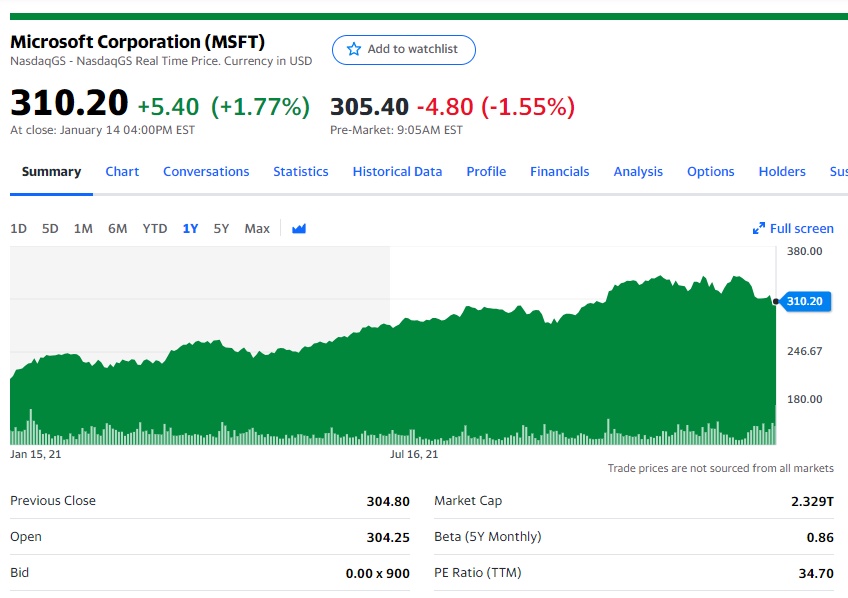Click the star icon in Add to watchlist

pos(354,49)
